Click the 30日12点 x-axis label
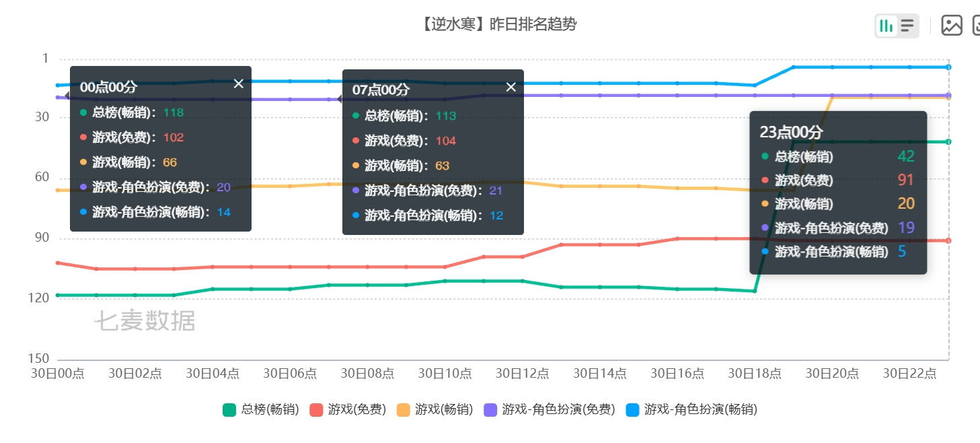Viewport: 980px width, 443px height. pos(522,374)
